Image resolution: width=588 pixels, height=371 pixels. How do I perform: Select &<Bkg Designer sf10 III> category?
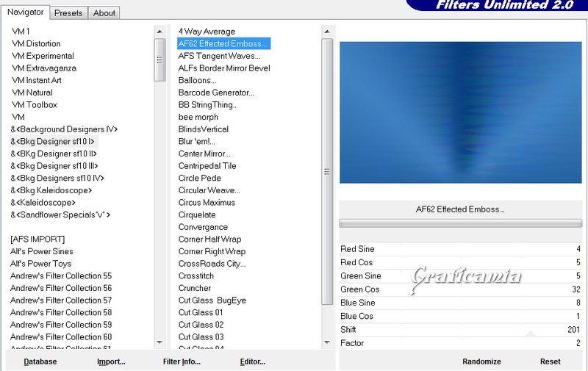pyautogui.click(x=54, y=166)
